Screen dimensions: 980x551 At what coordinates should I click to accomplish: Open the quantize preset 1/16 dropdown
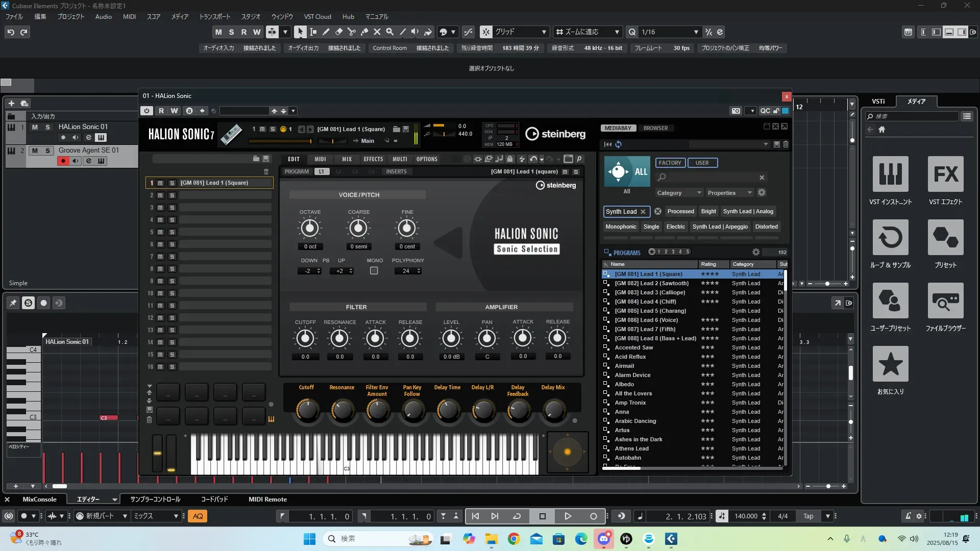pyautogui.click(x=696, y=32)
